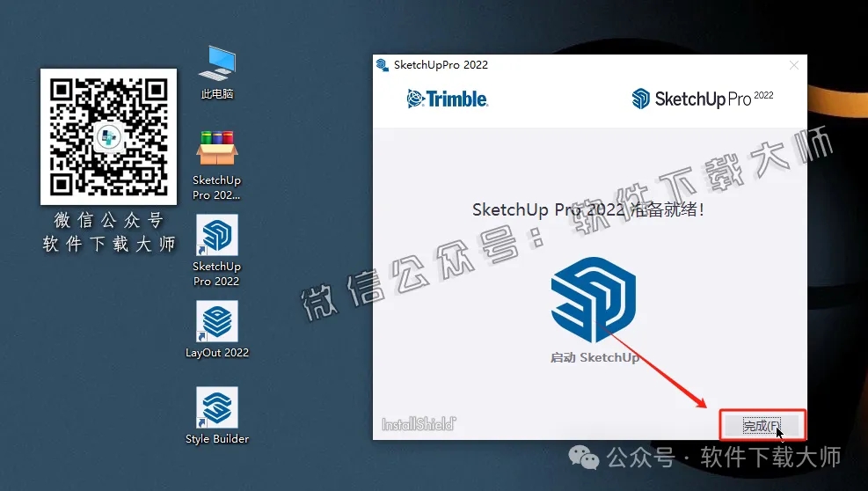This screenshot has height=491, width=868.
Task: Click the 完成(F) finish button
Action: coord(762,426)
